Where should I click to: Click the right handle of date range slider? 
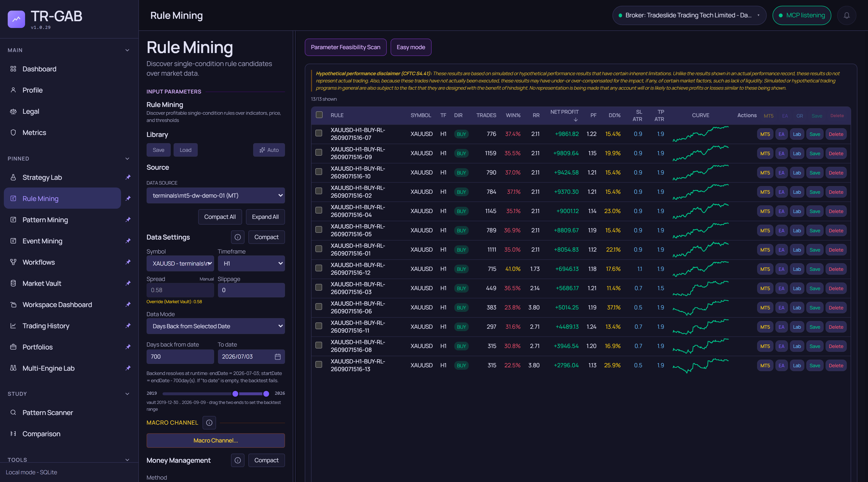(x=266, y=394)
